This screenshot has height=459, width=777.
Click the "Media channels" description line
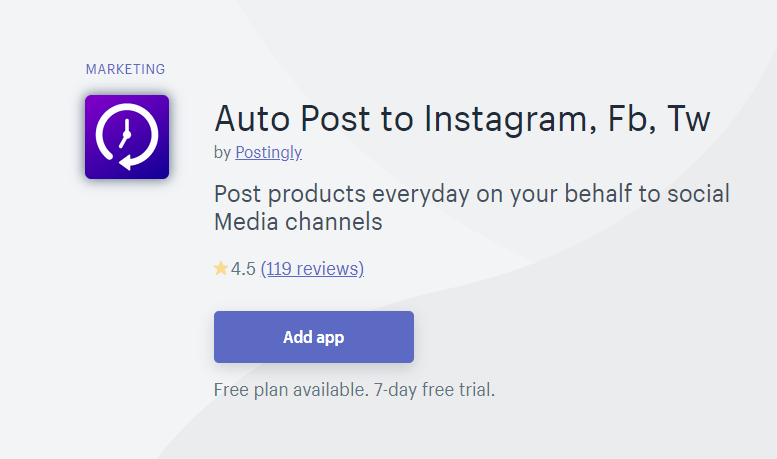(298, 222)
